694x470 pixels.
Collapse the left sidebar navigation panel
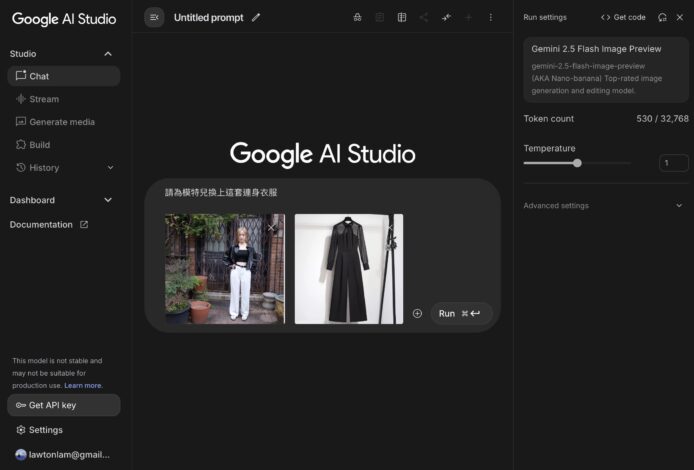point(154,17)
